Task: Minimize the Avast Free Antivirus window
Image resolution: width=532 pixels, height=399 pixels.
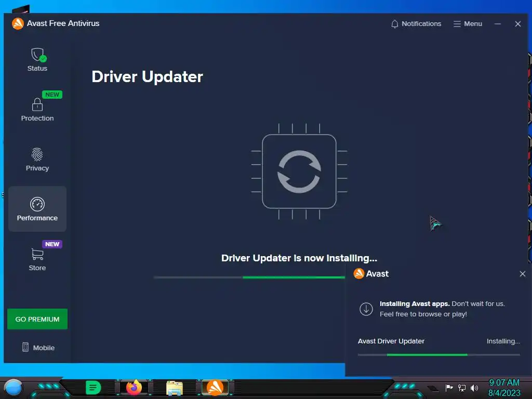Action: point(497,24)
